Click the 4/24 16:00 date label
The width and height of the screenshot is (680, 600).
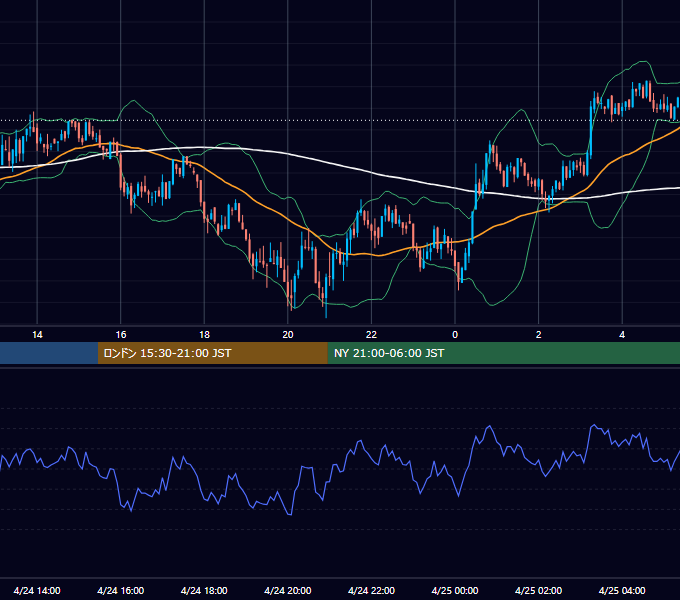click(x=121, y=590)
